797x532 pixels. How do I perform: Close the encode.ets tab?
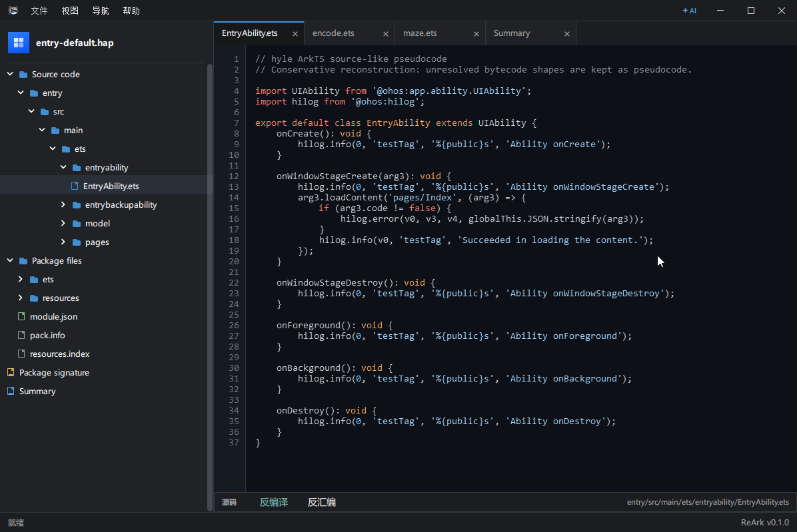[x=385, y=34]
